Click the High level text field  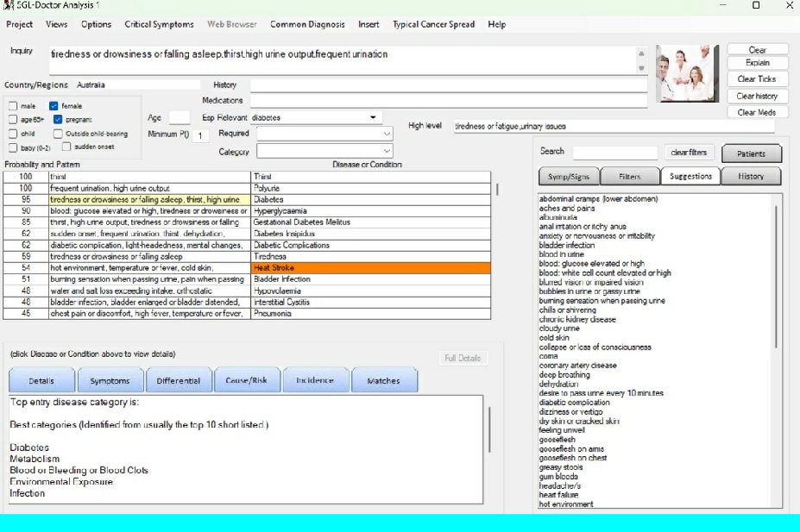pyautogui.click(x=614, y=127)
